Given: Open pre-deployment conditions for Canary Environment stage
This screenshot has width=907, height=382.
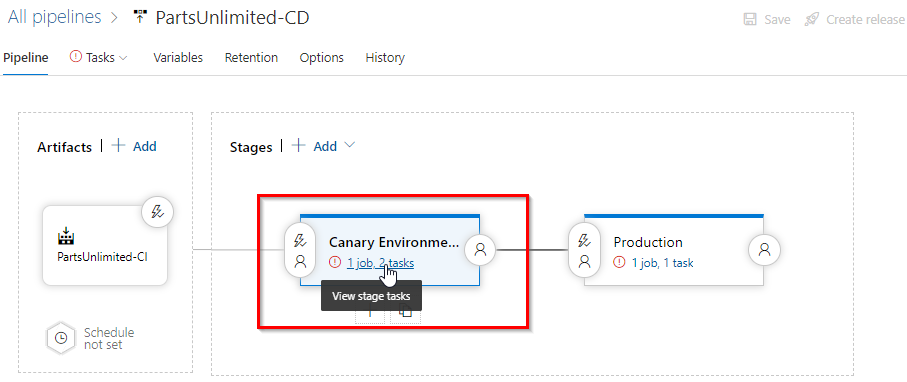Looking at the screenshot, I should 300,251.
